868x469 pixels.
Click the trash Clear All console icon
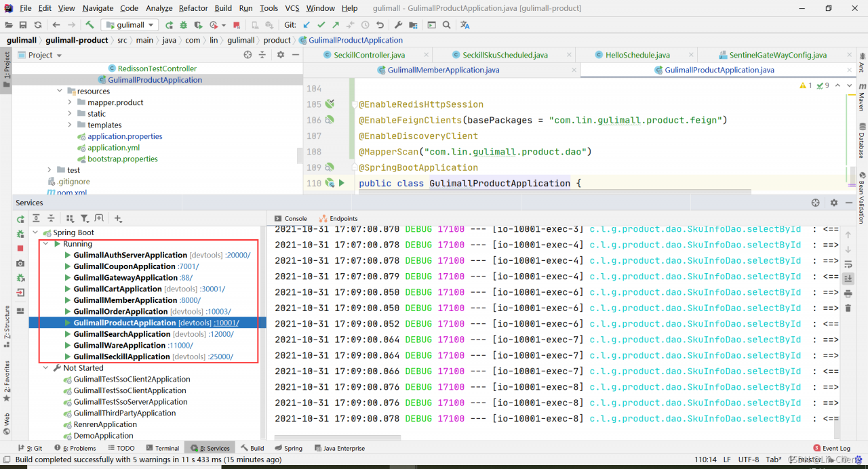[848, 308]
